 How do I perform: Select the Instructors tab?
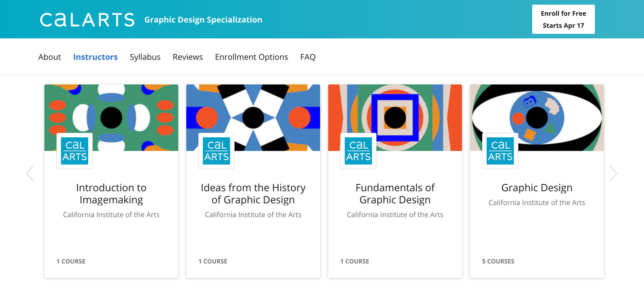[x=95, y=57]
